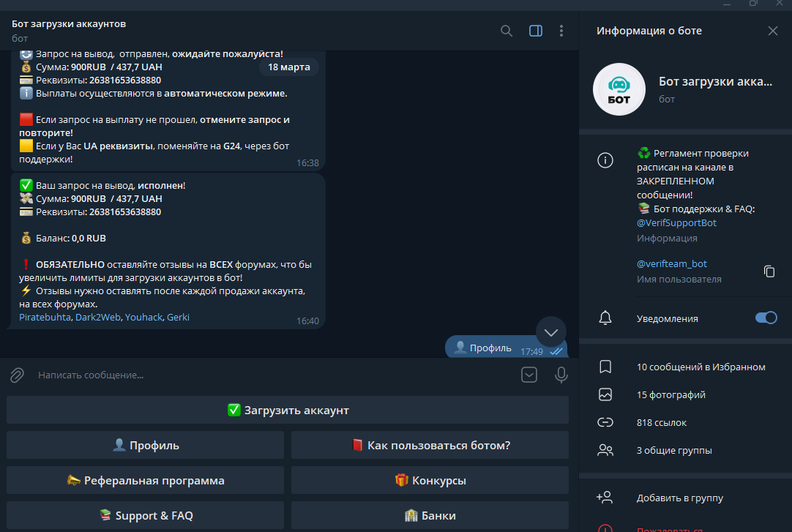Click the paperclip attach file icon
The image size is (792, 532).
point(17,375)
